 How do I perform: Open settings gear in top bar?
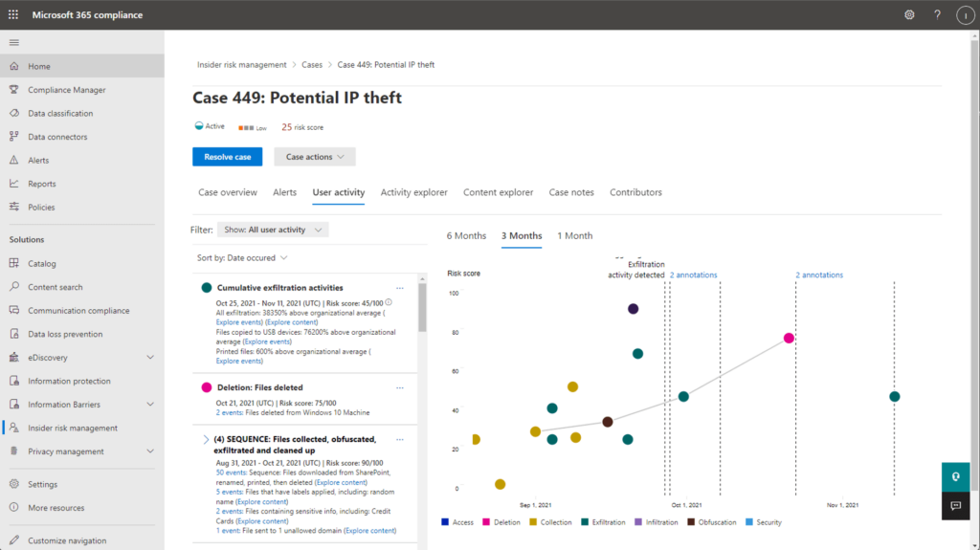click(909, 15)
